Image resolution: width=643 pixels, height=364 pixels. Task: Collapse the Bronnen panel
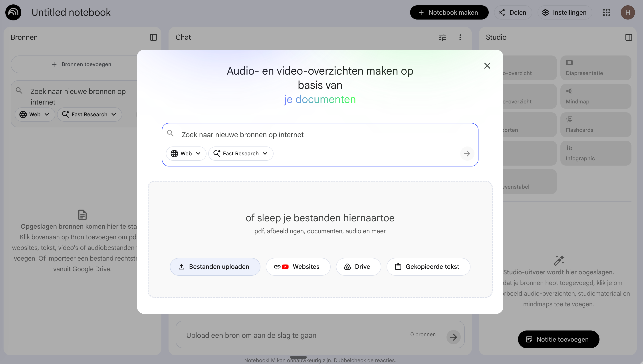pyautogui.click(x=153, y=37)
